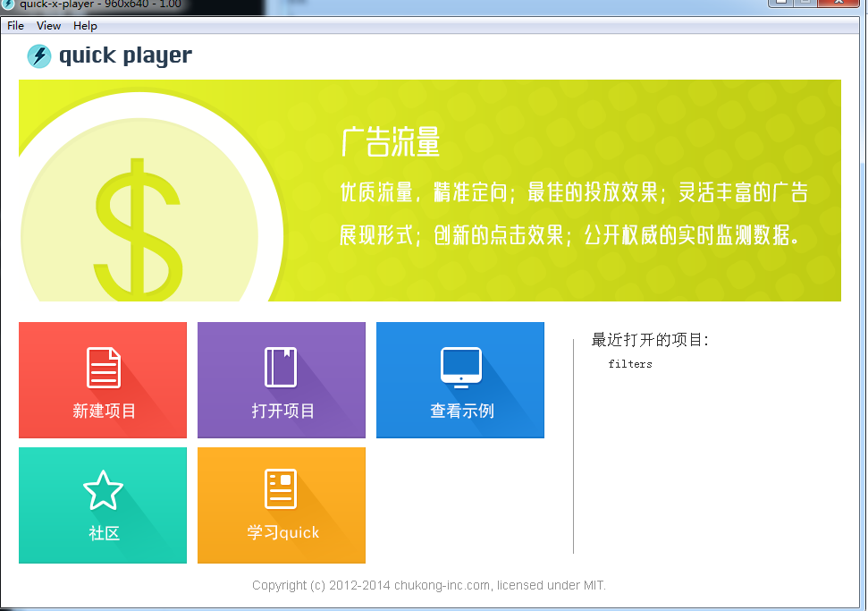Image resolution: width=868 pixels, height=611 pixels.
Task: Click the 广告流量 advertisement banner
Action: pyautogui.click(x=430, y=191)
